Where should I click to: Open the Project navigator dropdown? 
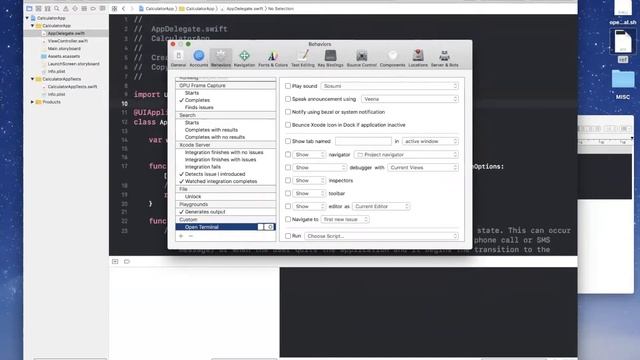click(x=406, y=155)
